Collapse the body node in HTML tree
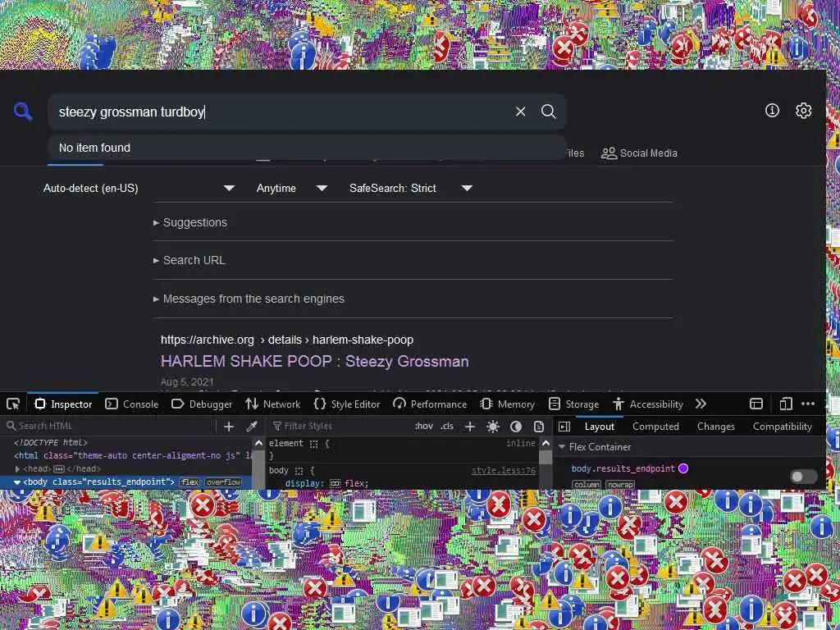The width and height of the screenshot is (840, 630). click(17, 482)
